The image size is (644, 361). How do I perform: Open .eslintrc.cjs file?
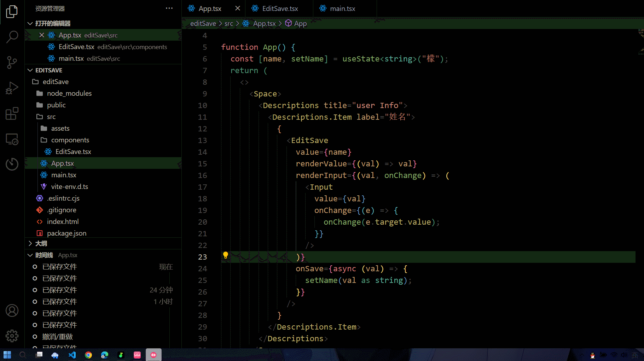tap(103, 198)
